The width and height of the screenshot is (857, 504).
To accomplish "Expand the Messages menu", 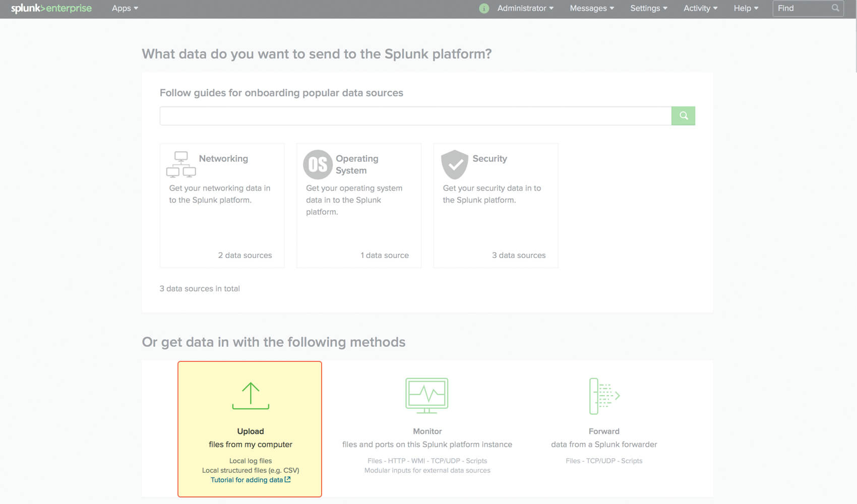I will click(x=592, y=8).
